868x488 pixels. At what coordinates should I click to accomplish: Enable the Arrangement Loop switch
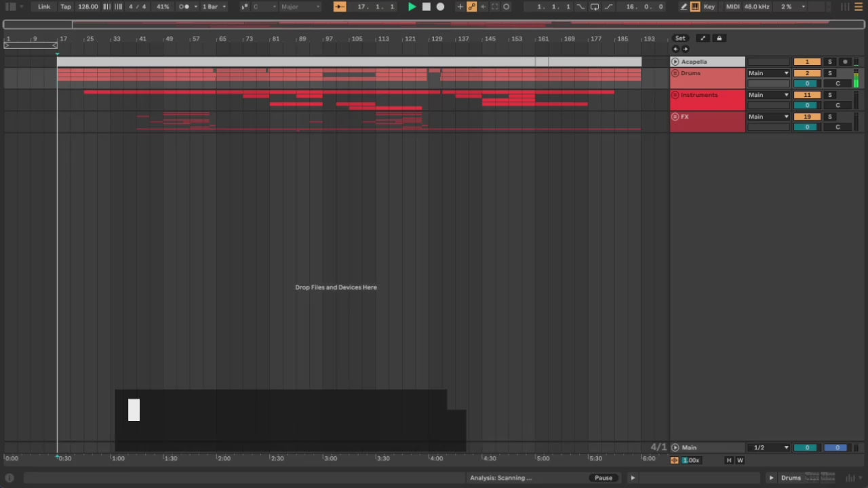595,7
